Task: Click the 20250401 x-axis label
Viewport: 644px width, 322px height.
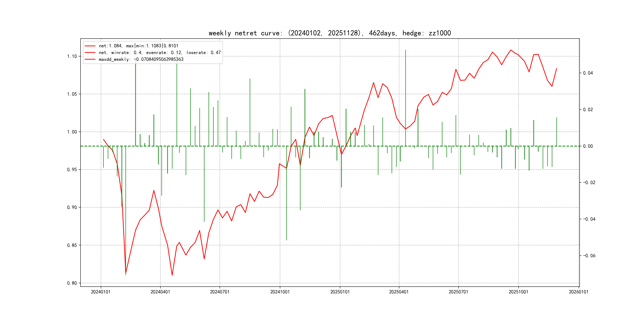Action: click(x=399, y=292)
